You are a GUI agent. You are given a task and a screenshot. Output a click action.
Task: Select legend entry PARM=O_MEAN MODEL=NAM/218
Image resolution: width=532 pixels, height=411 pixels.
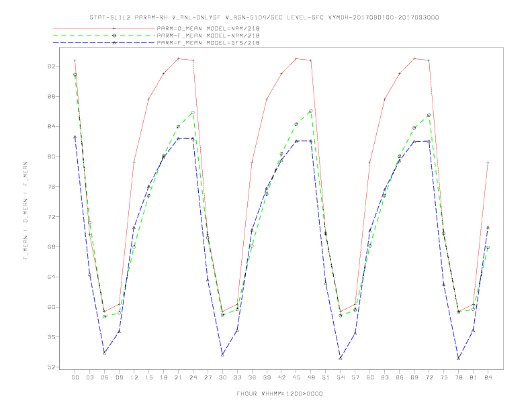(208, 28)
